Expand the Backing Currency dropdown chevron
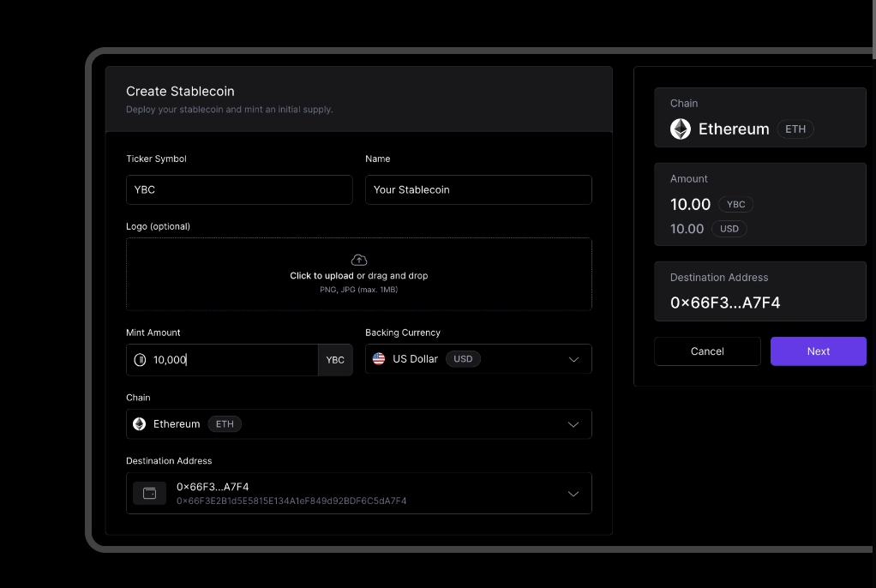The image size is (876, 588). point(573,359)
